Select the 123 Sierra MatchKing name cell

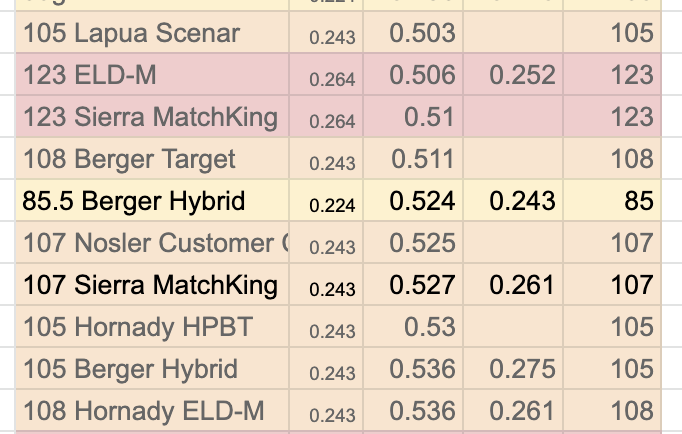tap(152, 117)
